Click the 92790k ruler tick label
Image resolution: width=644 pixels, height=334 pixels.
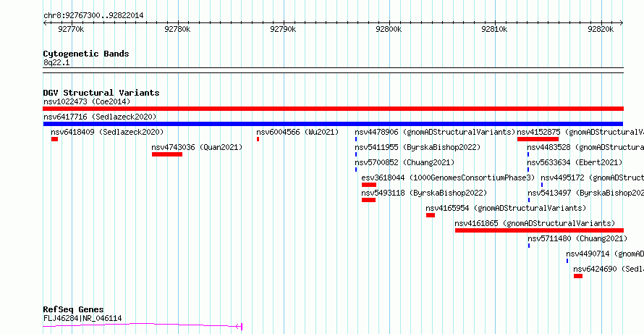283,29
